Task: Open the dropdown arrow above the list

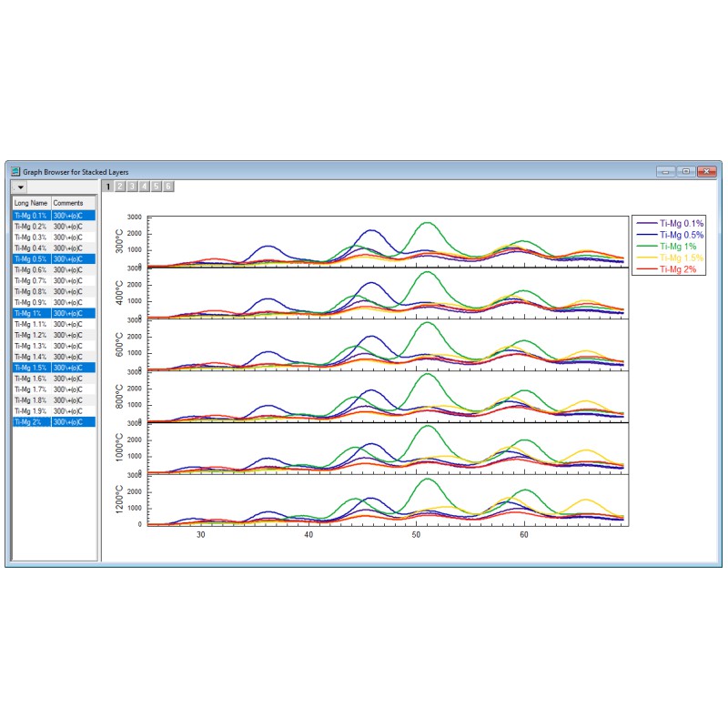Action: click(21, 187)
